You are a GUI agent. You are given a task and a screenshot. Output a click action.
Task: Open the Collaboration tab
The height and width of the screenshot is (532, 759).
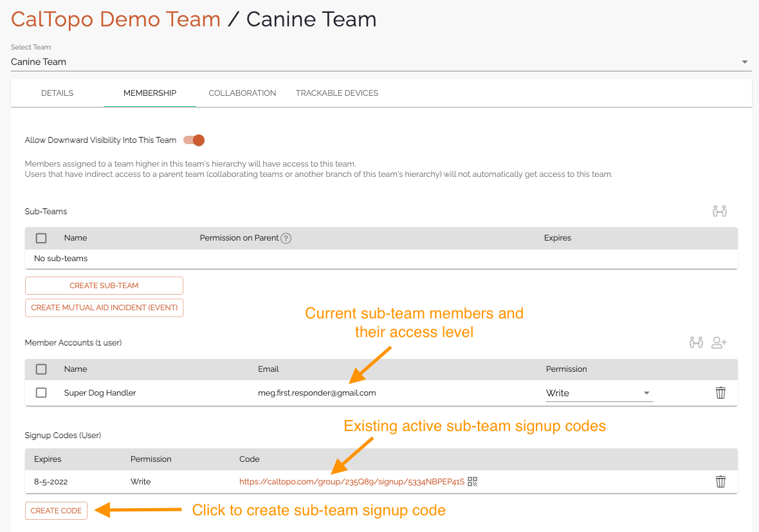pos(242,93)
